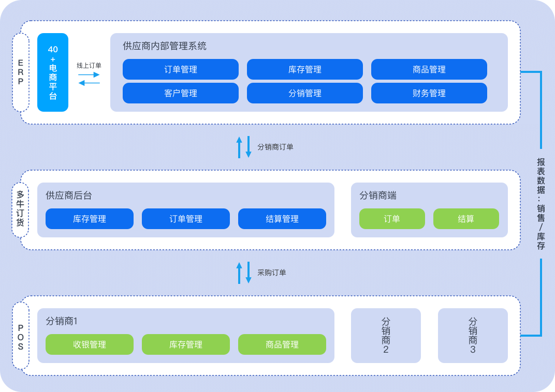Select the 多牛订货 side label
The height and width of the screenshot is (392, 555).
click(21, 209)
